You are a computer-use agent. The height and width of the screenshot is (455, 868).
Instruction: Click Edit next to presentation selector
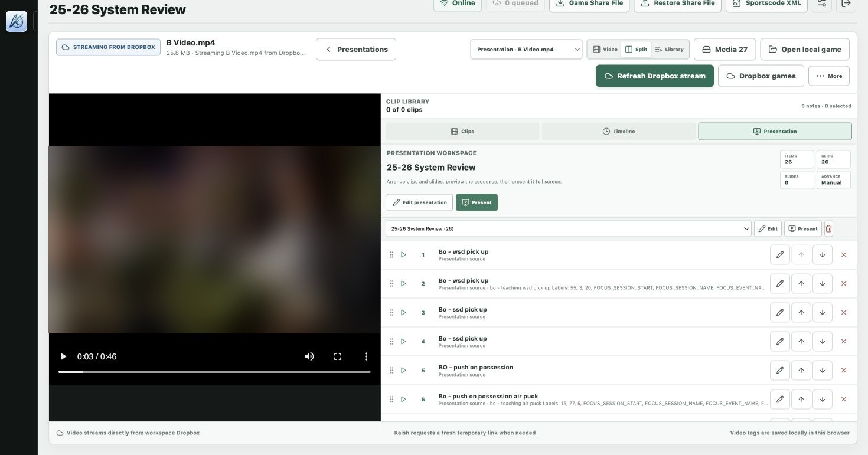[x=768, y=228]
